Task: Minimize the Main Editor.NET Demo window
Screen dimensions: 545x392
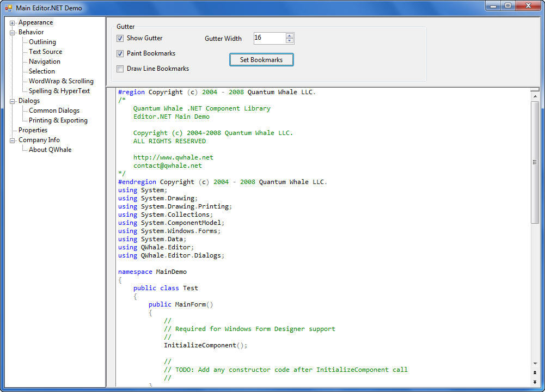Action: point(493,5)
